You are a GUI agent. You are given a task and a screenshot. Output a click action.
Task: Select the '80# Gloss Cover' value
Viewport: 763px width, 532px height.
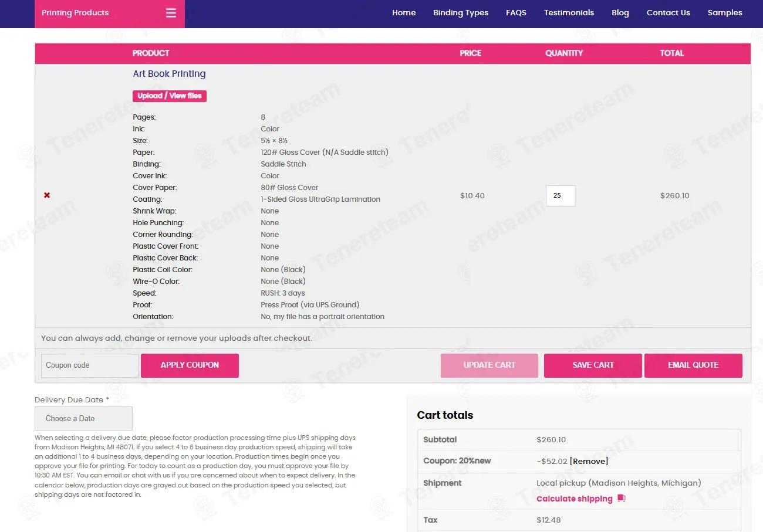[289, 188]
